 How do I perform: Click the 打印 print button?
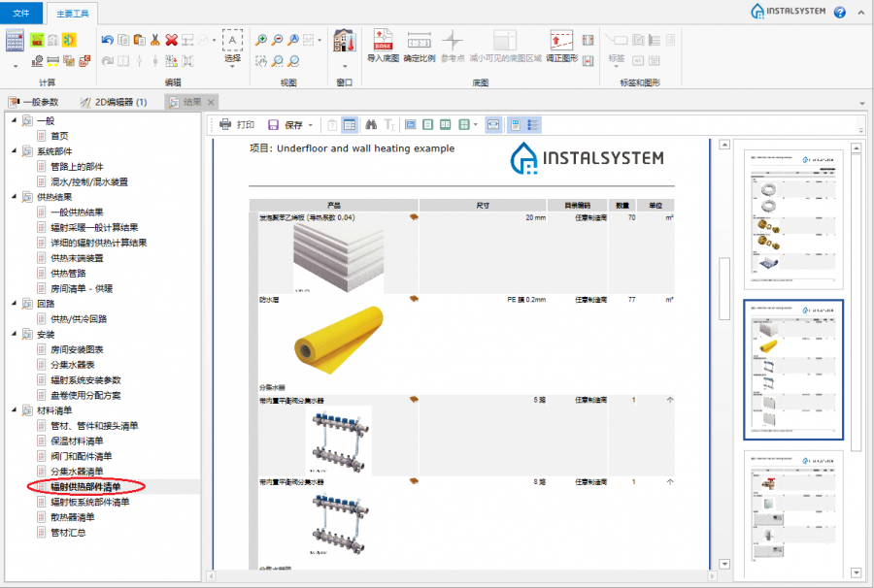tap(237, 124)
